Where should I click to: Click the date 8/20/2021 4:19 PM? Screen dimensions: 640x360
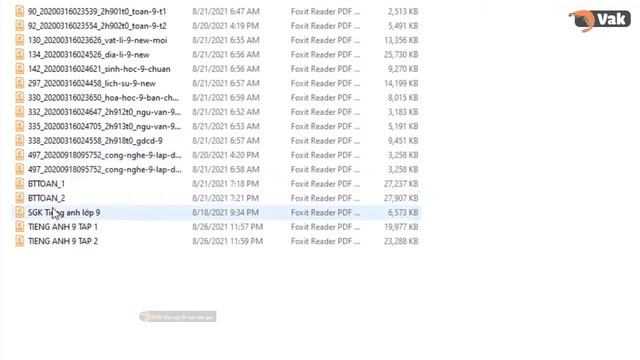(x=225, y=26)
